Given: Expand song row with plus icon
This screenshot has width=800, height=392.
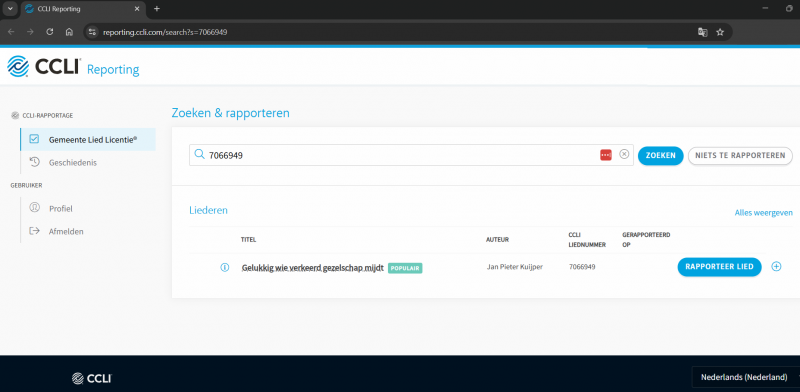Looking at the screenshot, I should tap(776, 266).
